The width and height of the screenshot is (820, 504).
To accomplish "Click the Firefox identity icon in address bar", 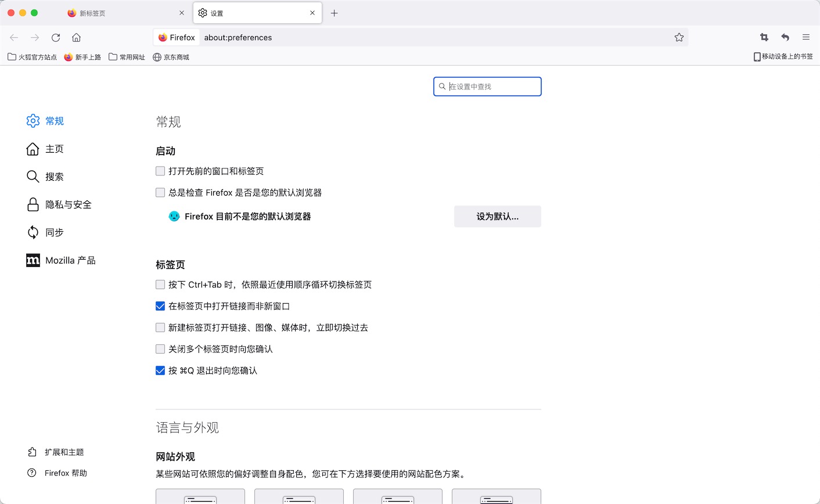I will coord(177,37).
